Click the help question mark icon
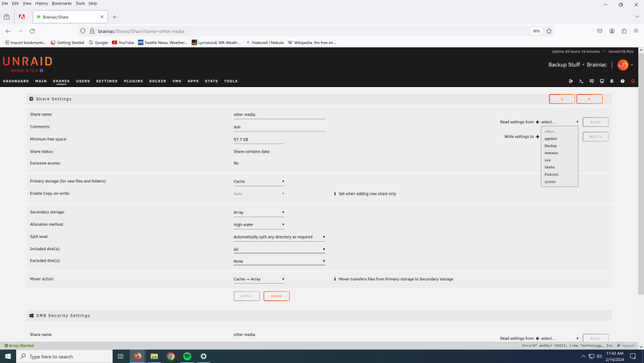 click(x=622, y=81)
